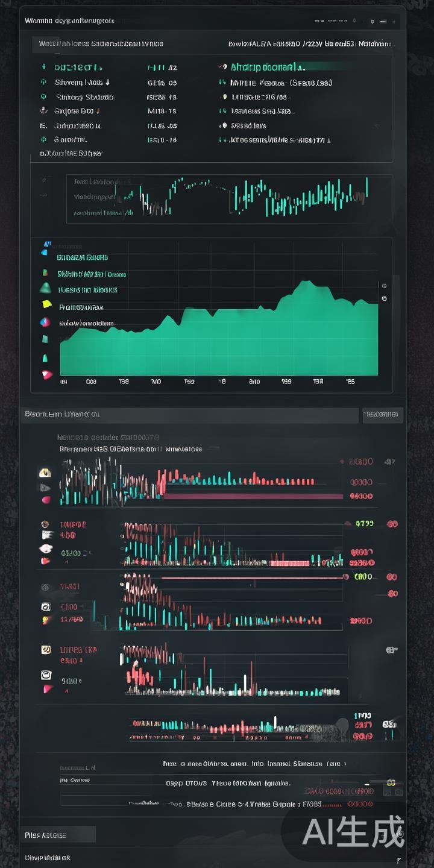The image size is (434, 868).
Task: Click the yellow pentagon icon in area chart legend
Action: (46, 304)
